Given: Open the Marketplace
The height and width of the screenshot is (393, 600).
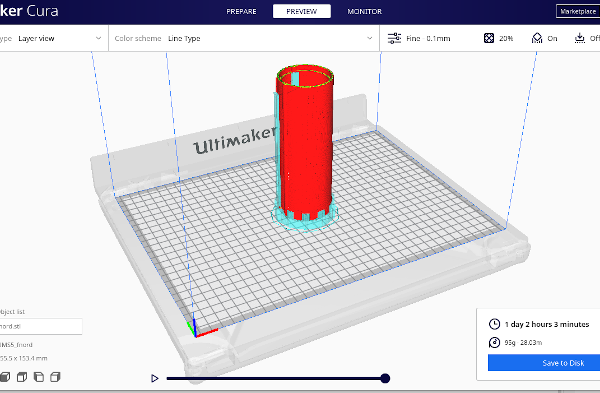Looking at the screenshot, I should pyautogui.click(x=578, y=11).
